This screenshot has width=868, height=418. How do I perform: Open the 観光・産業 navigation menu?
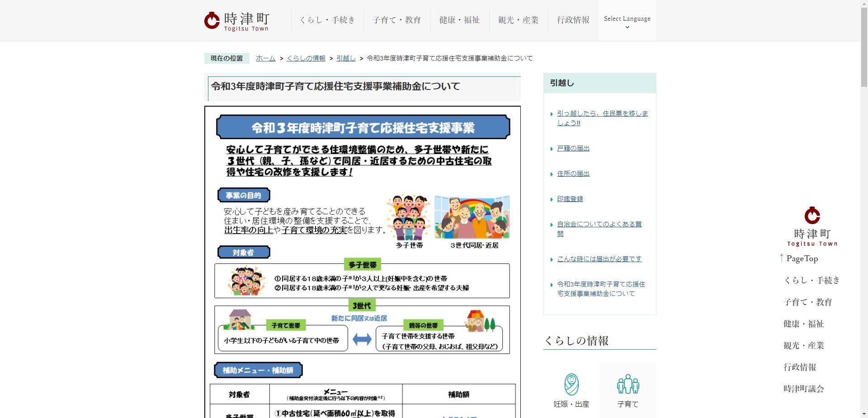[x=518, y=20]
